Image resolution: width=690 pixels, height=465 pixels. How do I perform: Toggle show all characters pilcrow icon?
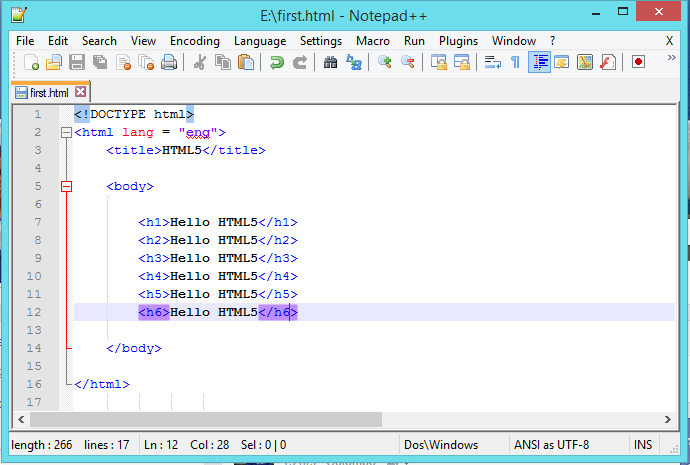(515, 62)
